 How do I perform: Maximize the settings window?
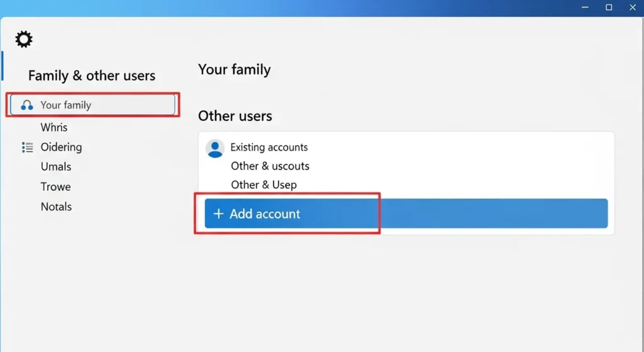point(609,8)
